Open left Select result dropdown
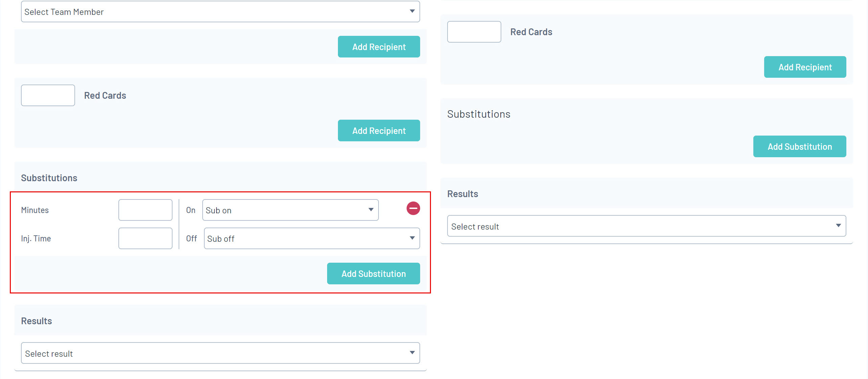 [x=220, y=353]
